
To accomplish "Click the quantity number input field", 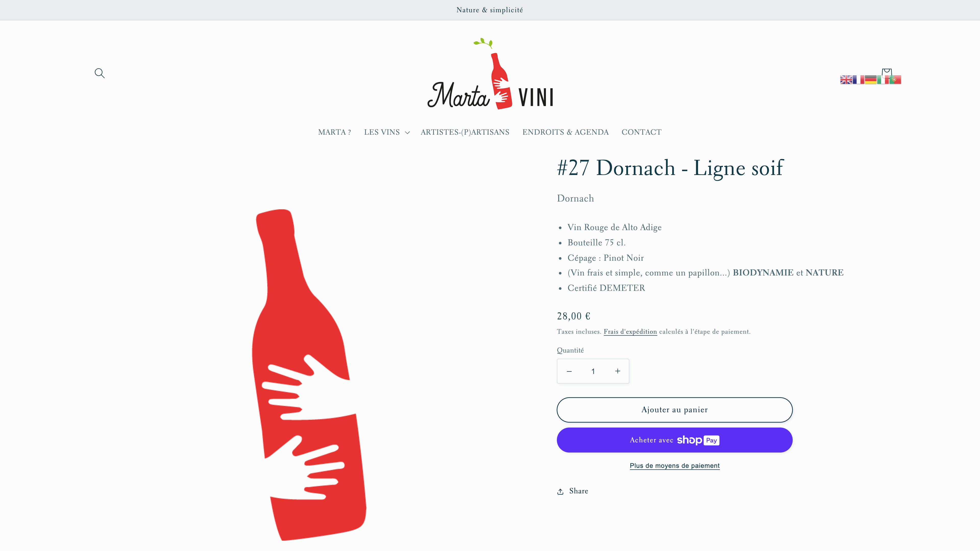I will (593, 371).
